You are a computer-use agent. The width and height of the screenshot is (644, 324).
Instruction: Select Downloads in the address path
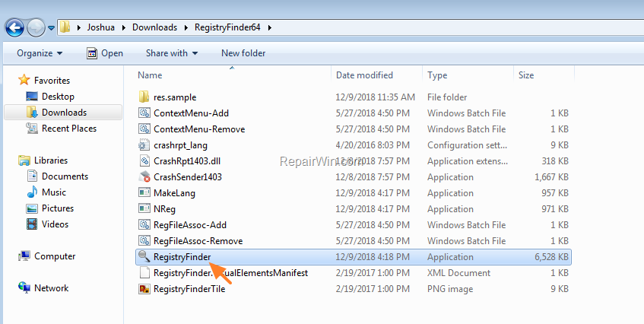[154, 27]
